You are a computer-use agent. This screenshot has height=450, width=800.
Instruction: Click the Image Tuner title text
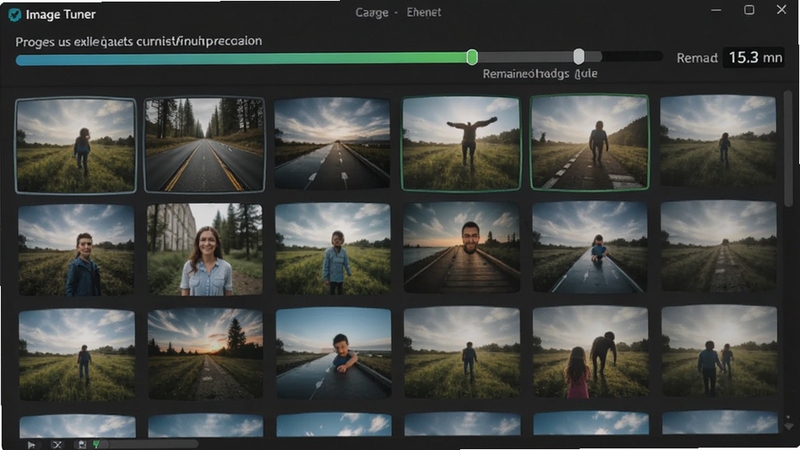[60, 15]
